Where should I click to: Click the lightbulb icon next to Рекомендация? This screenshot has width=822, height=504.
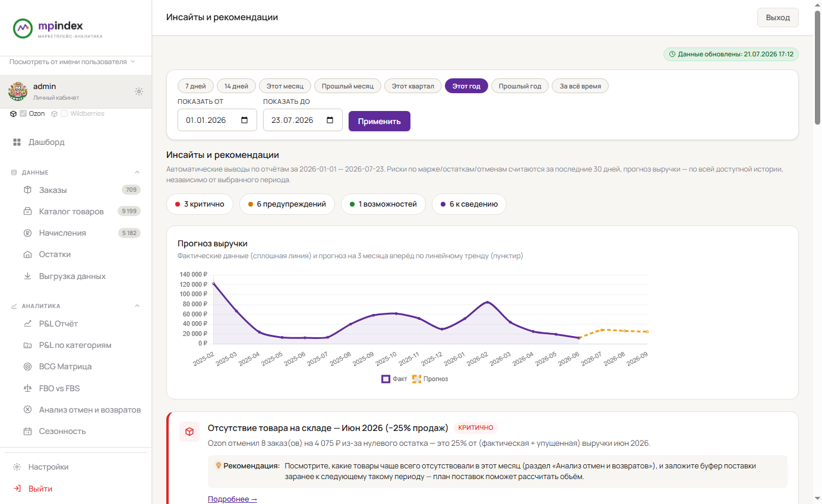(219, 465)
